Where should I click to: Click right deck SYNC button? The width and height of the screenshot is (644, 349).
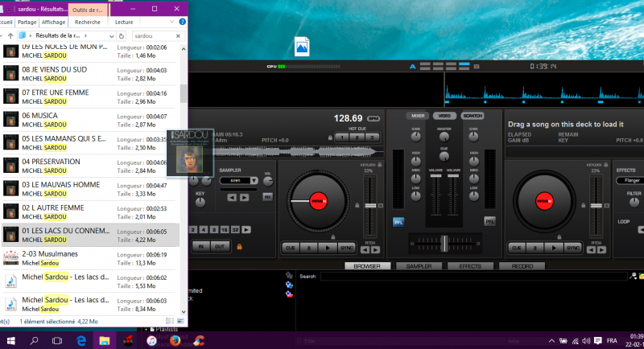(573, 248)
